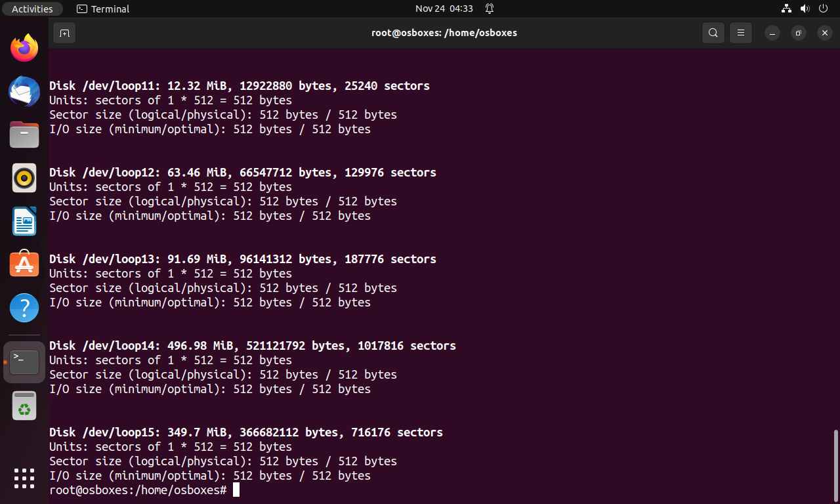Select the Terminal icon in the dock

(x=24, y=362)
